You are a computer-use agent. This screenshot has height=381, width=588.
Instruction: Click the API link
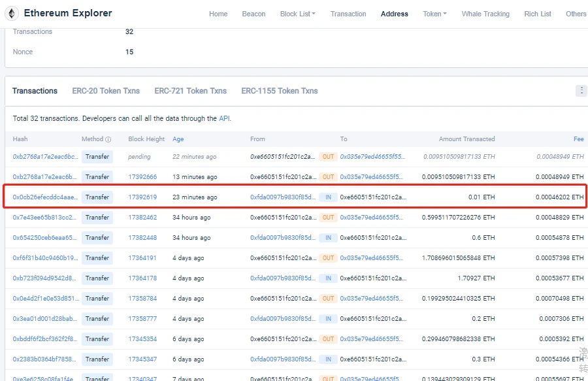tap(224, 119)
